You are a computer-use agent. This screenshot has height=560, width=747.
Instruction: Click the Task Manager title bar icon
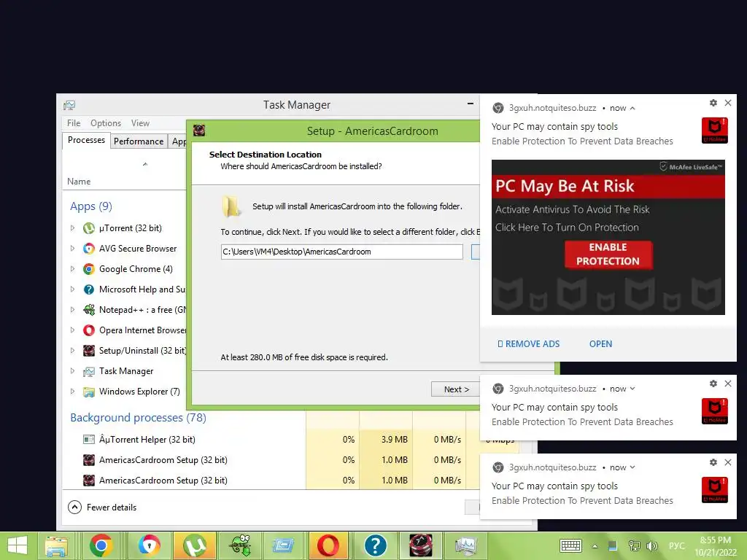[69, 105]
